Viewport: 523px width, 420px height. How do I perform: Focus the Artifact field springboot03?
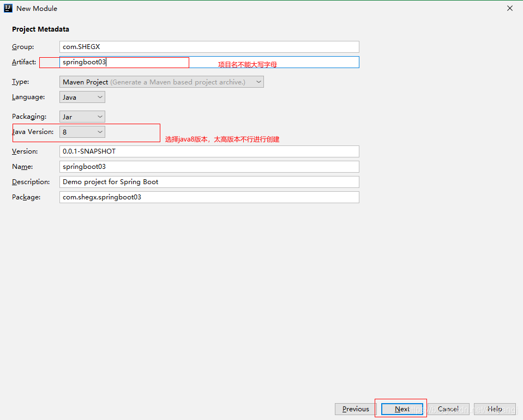pyautogui.click(x=209, y=62)
